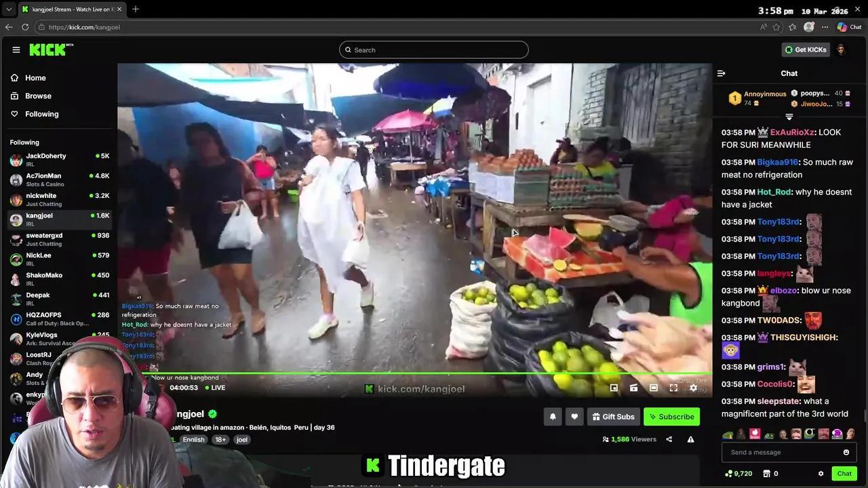Open sweatergxd channel in Following list
The image size is (868, 488).
(x=58, y=239)
